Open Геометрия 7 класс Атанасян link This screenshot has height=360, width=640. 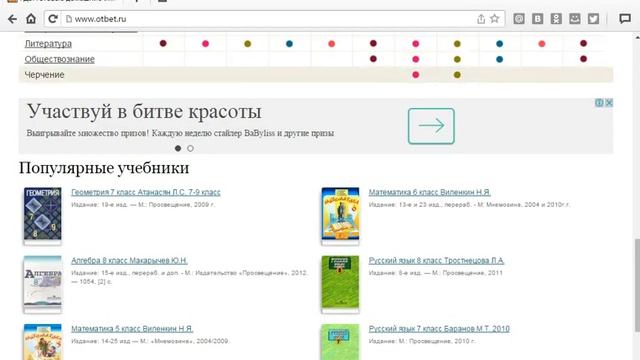tap(146, 192)
